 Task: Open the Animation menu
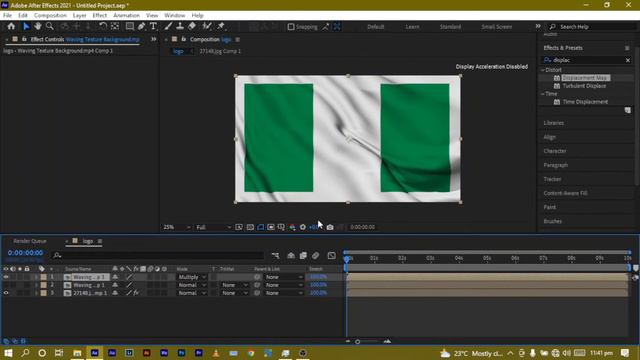pos(126,15)
